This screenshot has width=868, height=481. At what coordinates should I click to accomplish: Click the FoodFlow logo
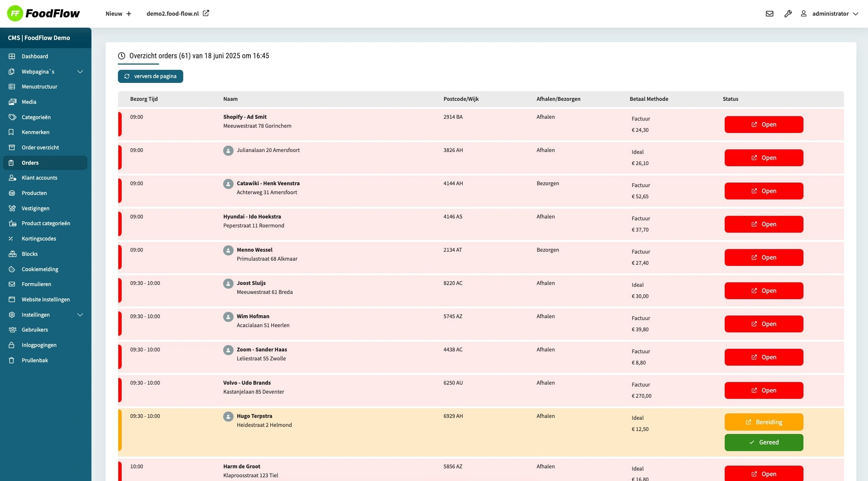click(43, 13)
